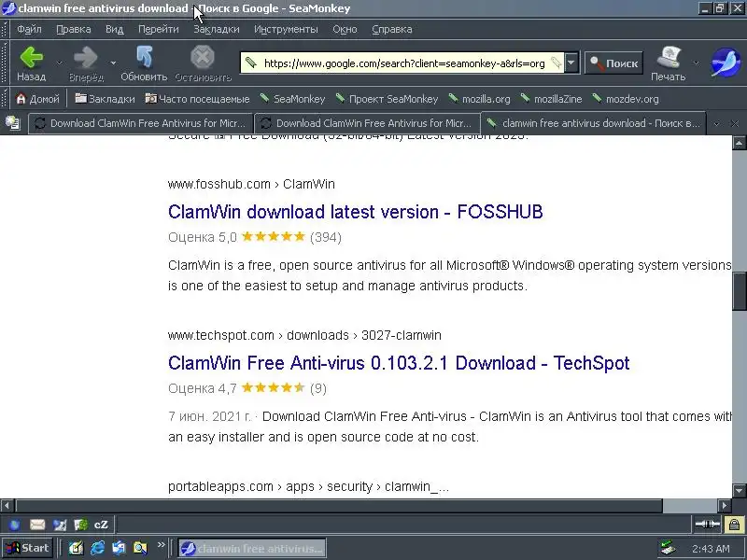Open the mozdev.org bookmark
The image size is (747, 560).
point(626,99)
